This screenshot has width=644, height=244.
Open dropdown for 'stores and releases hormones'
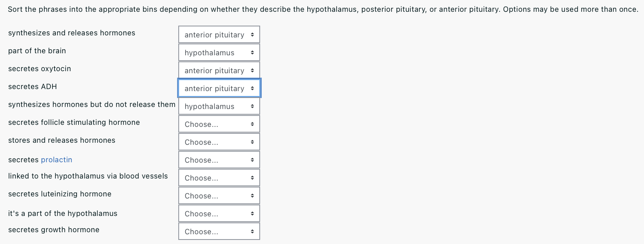click(x=219, y=142)
